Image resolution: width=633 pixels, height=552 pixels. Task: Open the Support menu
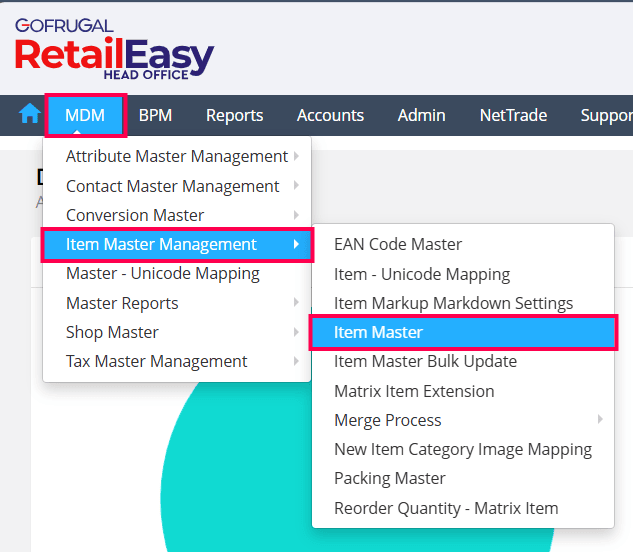click(606, 115)
